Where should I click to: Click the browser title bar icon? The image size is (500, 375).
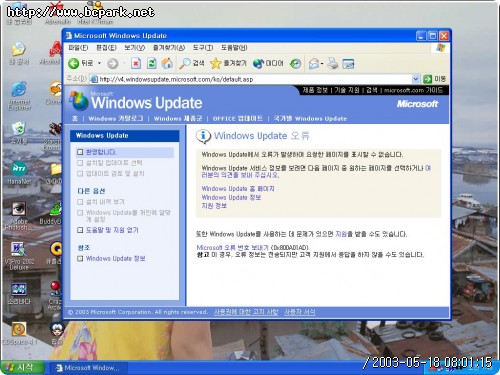click(x=69, y=36)
